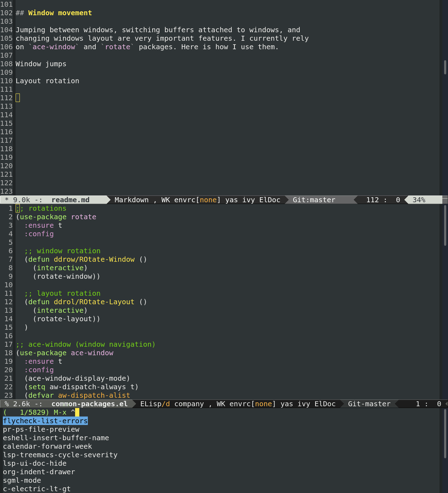448x493 pixels.
Task: Click the modified asterisk in readme.md modeline
Action: click(7, 200)
